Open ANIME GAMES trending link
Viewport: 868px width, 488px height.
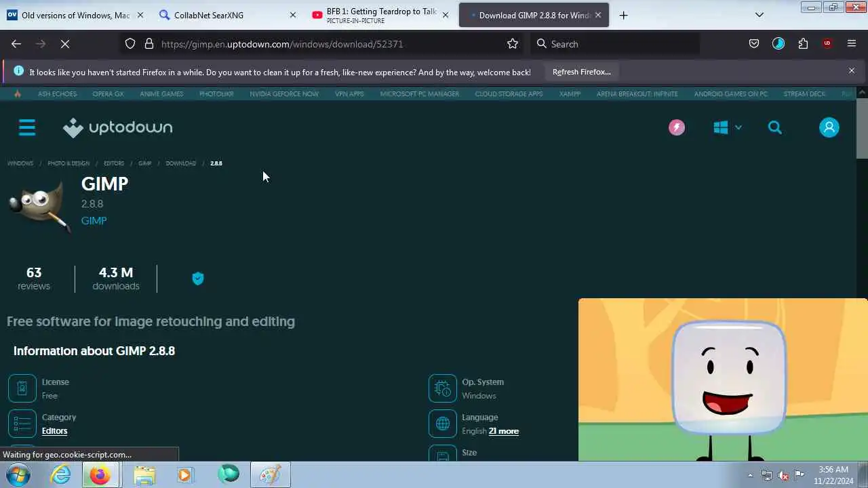(161, 94)
